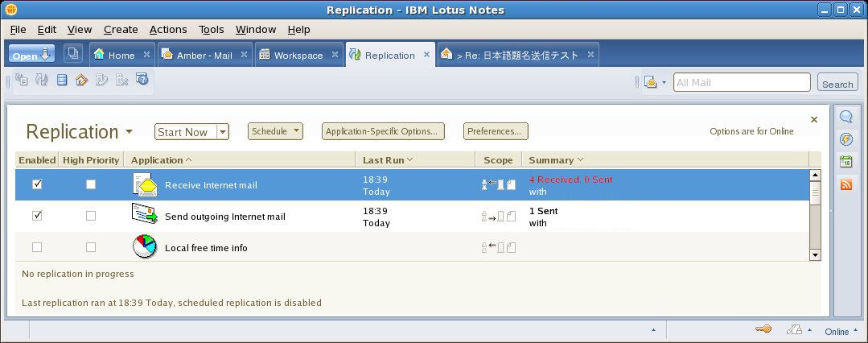Click the overlapping windows thumbnails icon beside Open
The height and width of the screenshot is (343, 868).
tap(72, 54)
